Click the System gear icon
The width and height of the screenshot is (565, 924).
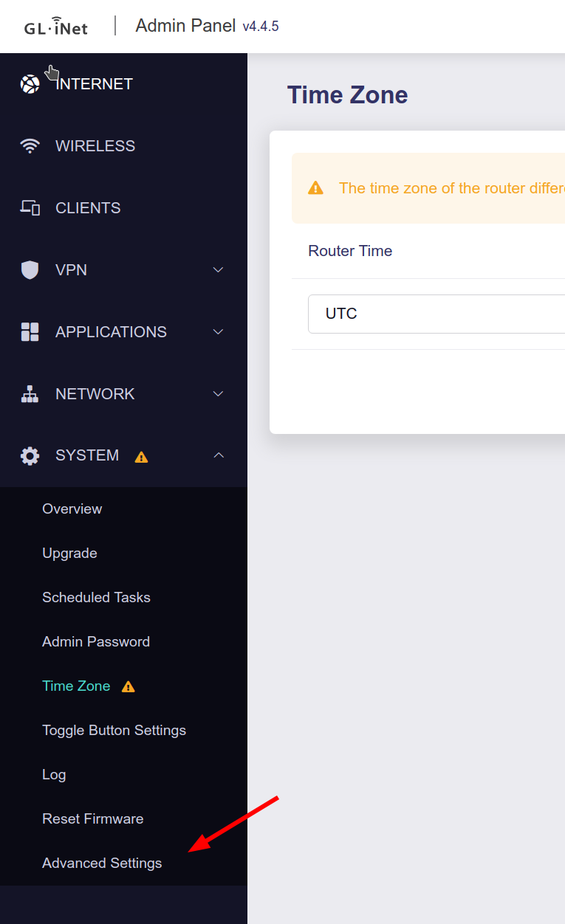[x=30, y=456]
